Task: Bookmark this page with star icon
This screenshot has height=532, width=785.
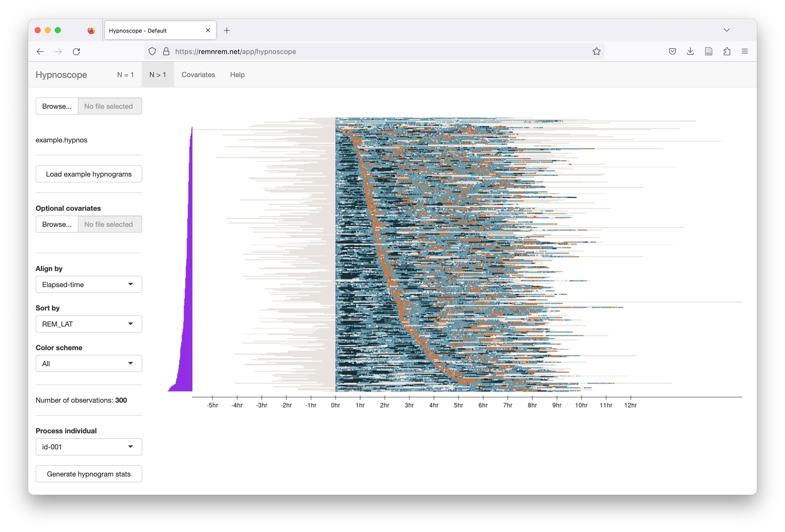Action: coord(596,51)
